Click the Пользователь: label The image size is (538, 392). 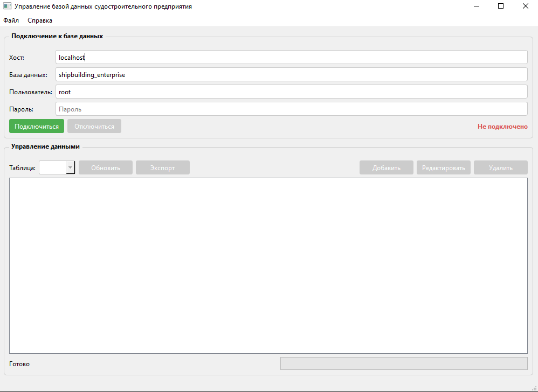click(x=31, y=92)
